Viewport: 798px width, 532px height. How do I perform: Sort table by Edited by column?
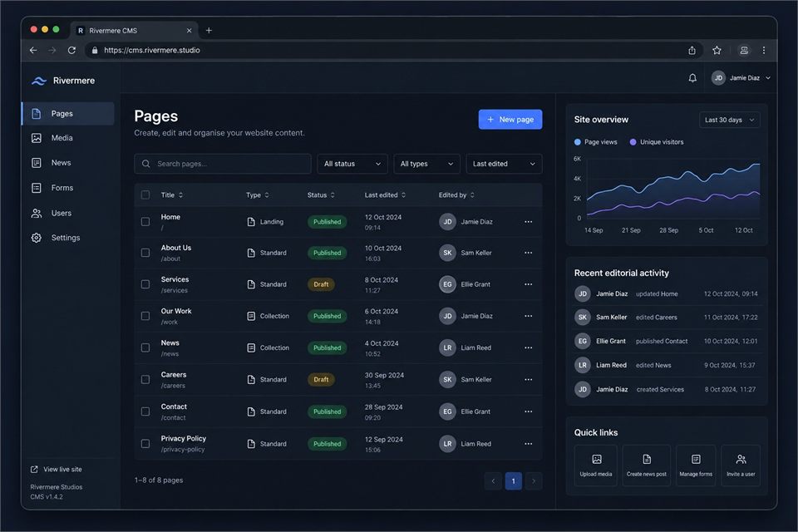tap(456, 195)
